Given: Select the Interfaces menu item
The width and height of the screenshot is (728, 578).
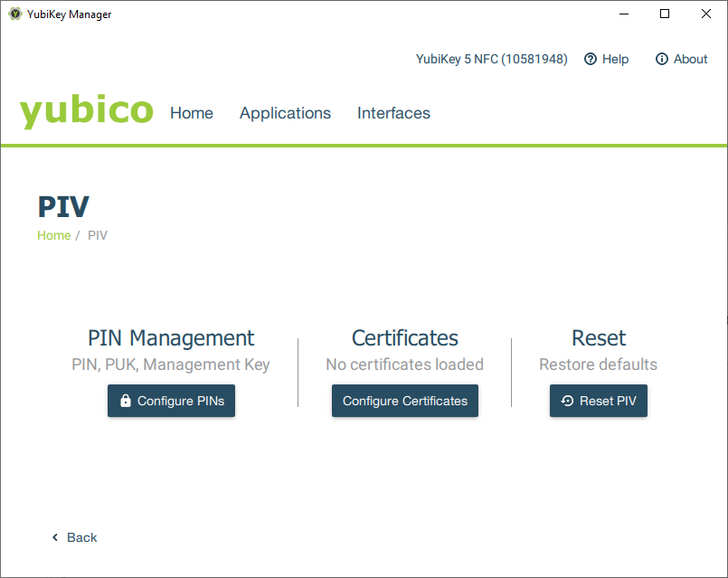Looking at the screenshot, I should pyautogui.click(x=393, y=113).
